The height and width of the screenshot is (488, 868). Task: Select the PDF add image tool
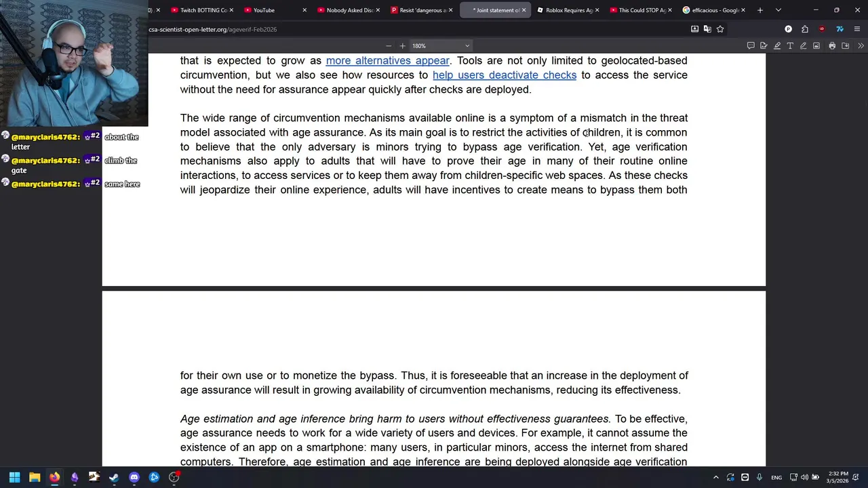tap(816, 46)
